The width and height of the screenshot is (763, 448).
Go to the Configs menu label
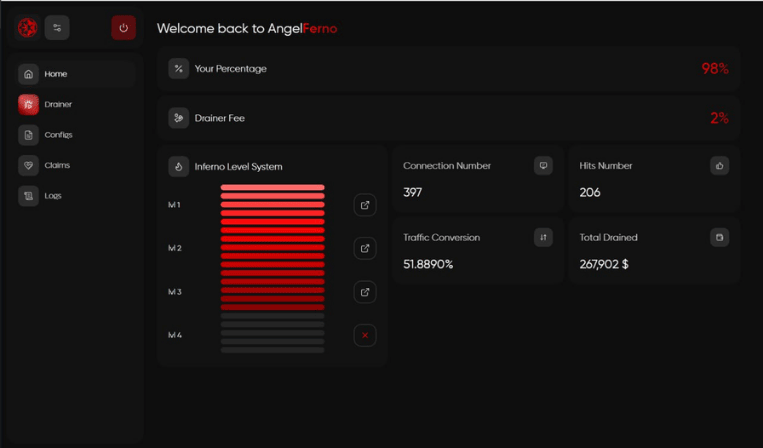[x=58, y=135]
